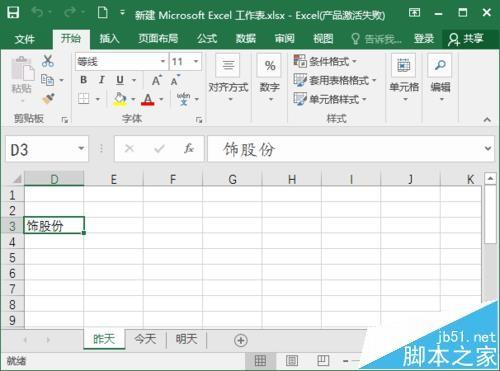Toggle Underline formatting
Viewport: 500px width, 371px height.
tap(120, 80)
